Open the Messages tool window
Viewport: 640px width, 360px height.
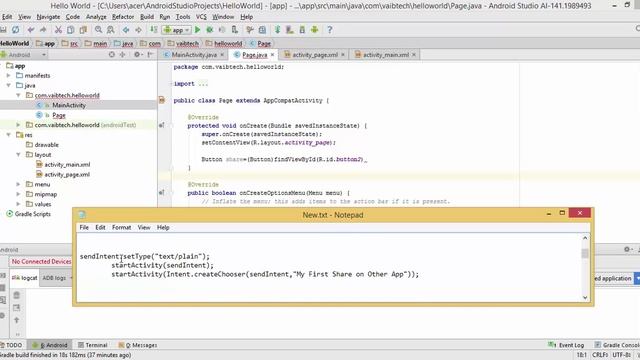point(138,345)
